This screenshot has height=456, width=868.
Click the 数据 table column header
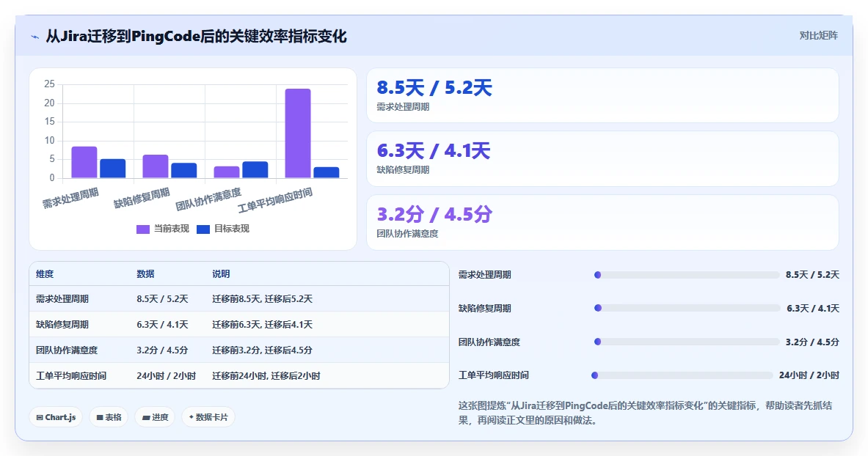point(145,274)
